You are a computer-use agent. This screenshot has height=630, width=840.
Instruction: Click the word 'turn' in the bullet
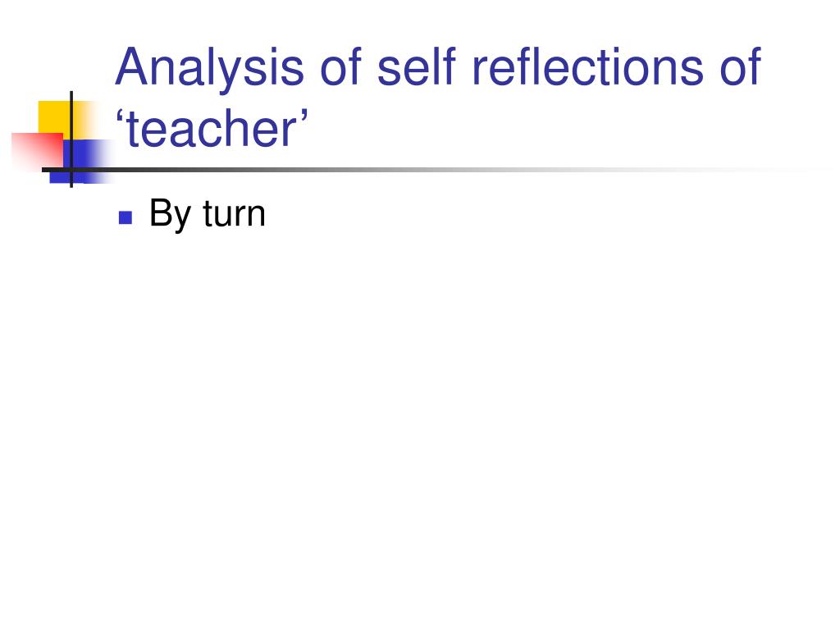pyautogui.click(x=234, y=214)
